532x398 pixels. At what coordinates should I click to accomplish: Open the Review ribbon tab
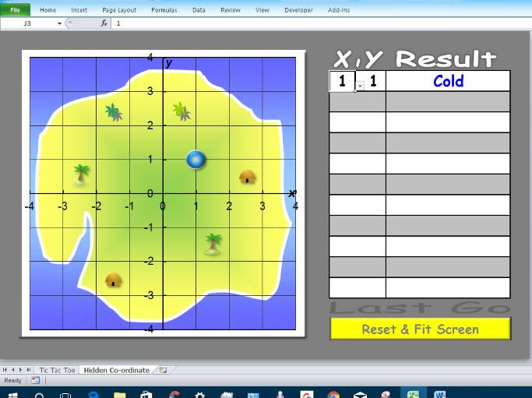[x=231, y=10]
